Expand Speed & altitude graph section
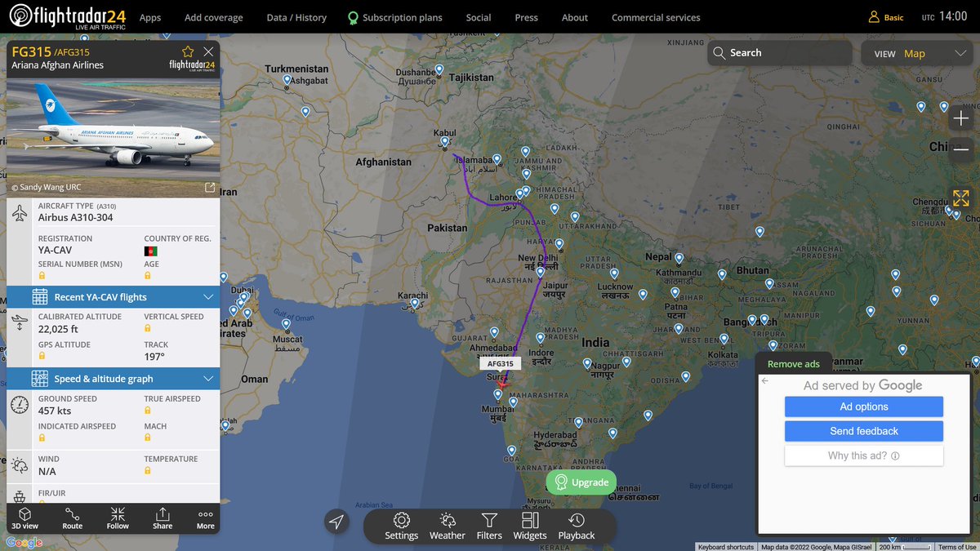The image size is (980, 551). 113,379
